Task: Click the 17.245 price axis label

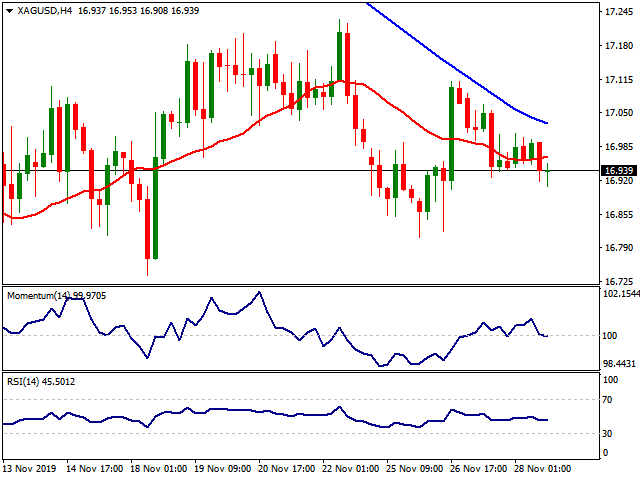Action: [619, 12]
